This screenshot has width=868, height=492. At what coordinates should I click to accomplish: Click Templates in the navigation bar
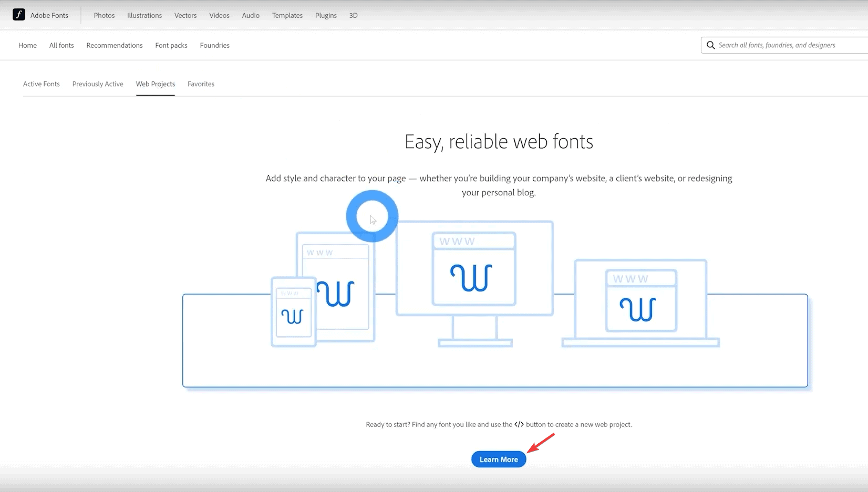point(287,15)
